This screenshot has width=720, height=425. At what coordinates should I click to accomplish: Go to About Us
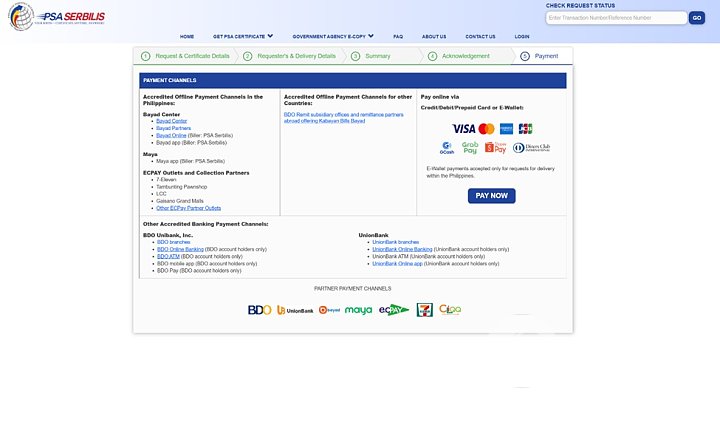click(434, 36)
